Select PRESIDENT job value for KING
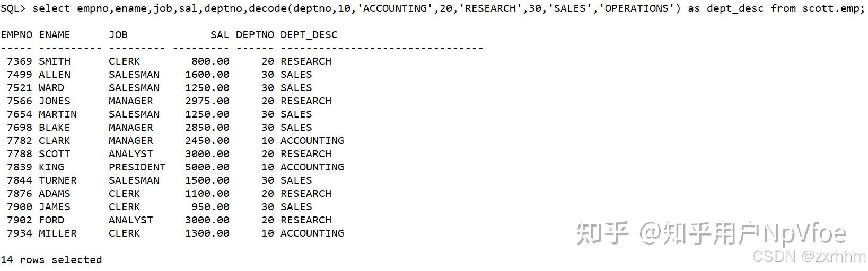868x271 pixels. click(137, 167)
